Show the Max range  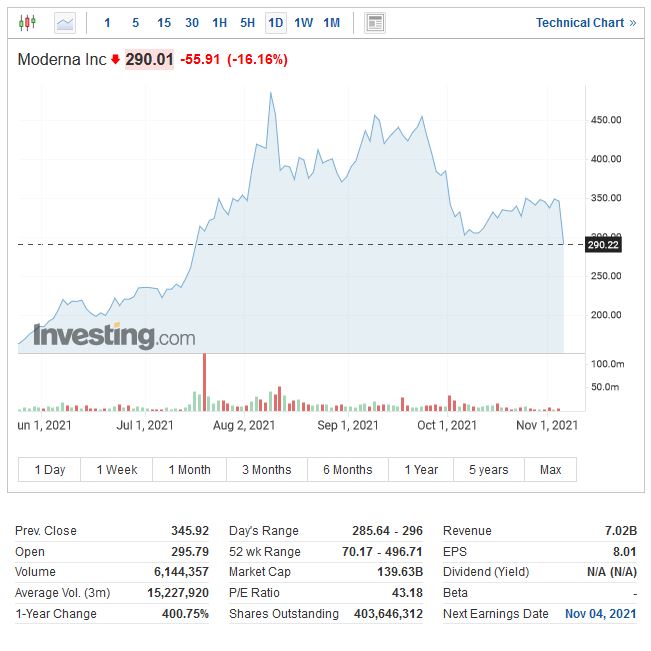click(550, 470)
